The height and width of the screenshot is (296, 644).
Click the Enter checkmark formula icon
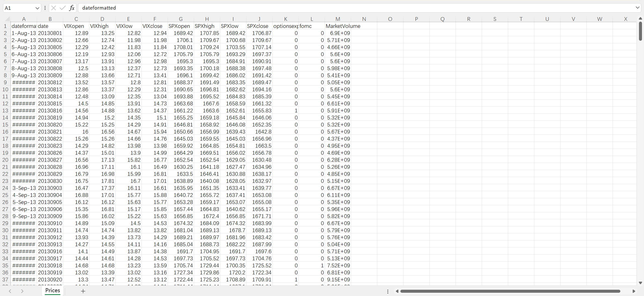coord(62,8)
